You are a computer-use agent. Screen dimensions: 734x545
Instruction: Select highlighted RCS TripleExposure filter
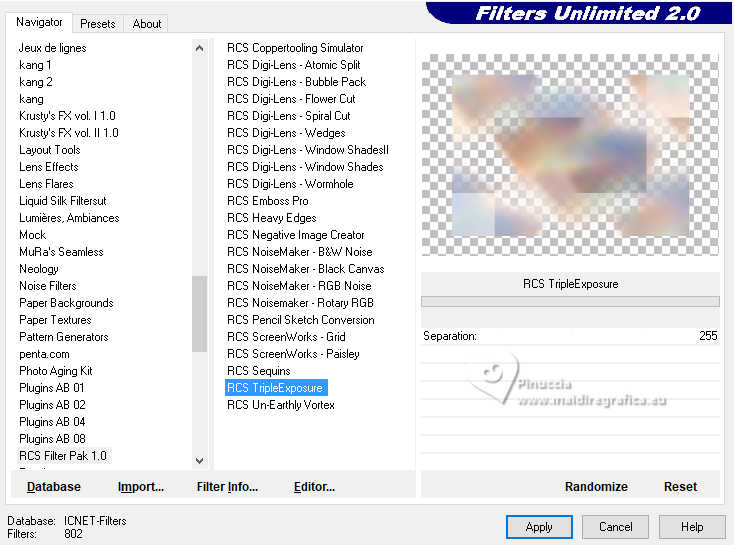point(276,388)
